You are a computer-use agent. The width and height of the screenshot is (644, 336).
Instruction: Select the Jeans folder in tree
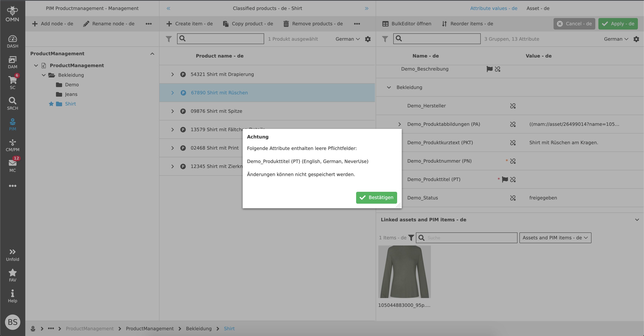pos(71,94)
